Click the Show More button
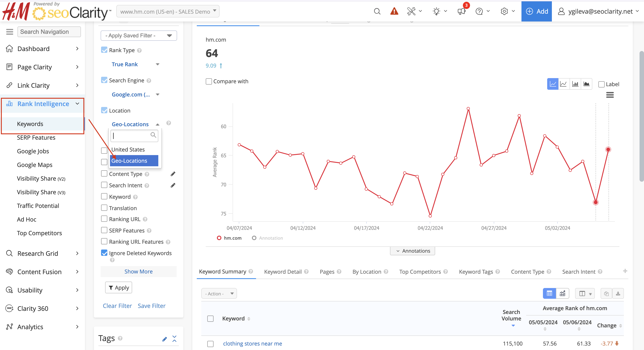The height and width of the screenshot is (350, 644). pyautogui.click(x=138, y=271)
